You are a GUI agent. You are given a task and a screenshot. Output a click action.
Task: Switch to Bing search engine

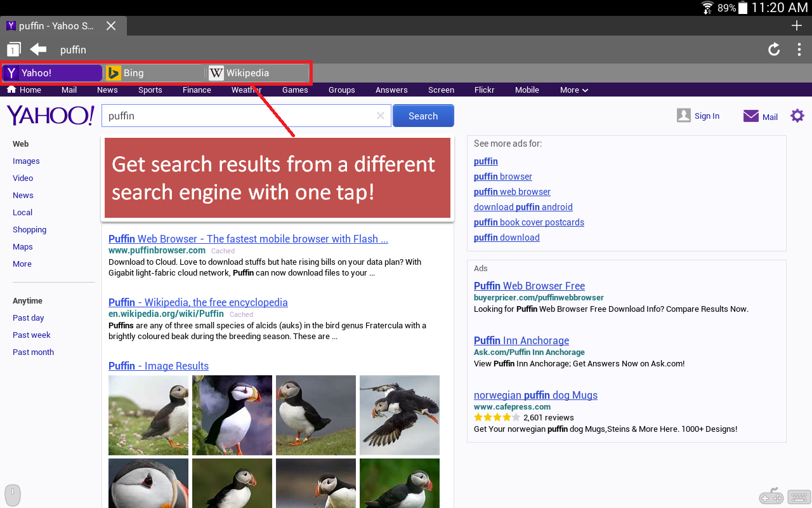coord(155,73)
